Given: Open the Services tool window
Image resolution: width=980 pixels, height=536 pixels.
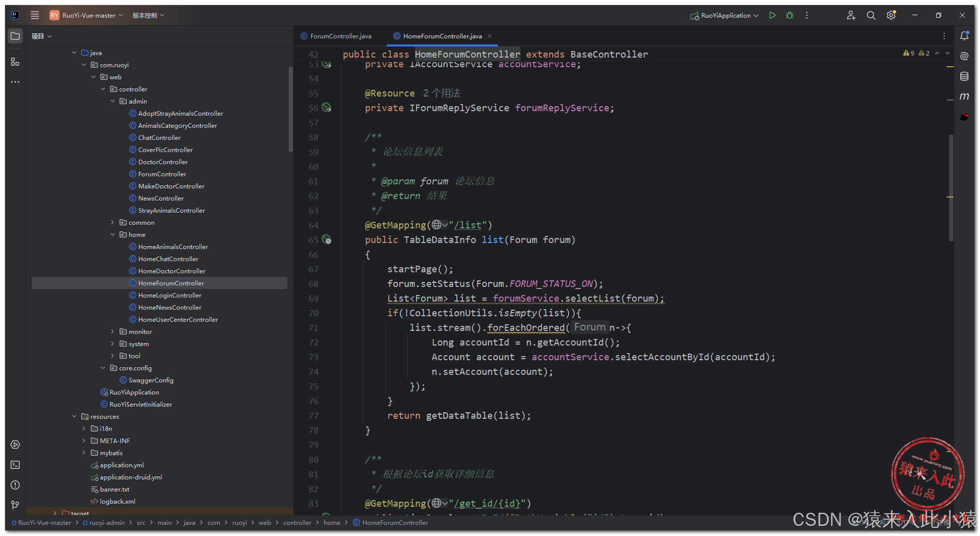Looking at the screenshot, I should 15,445.
